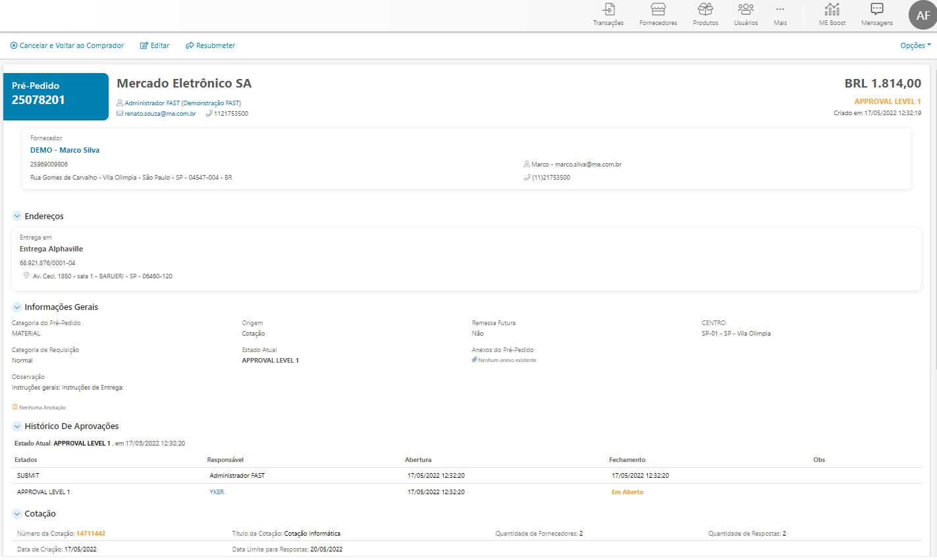This screenshot has width=937, height=560.
Task: Click the Pré-Pedido 25078201 badge
Action: 56,97
